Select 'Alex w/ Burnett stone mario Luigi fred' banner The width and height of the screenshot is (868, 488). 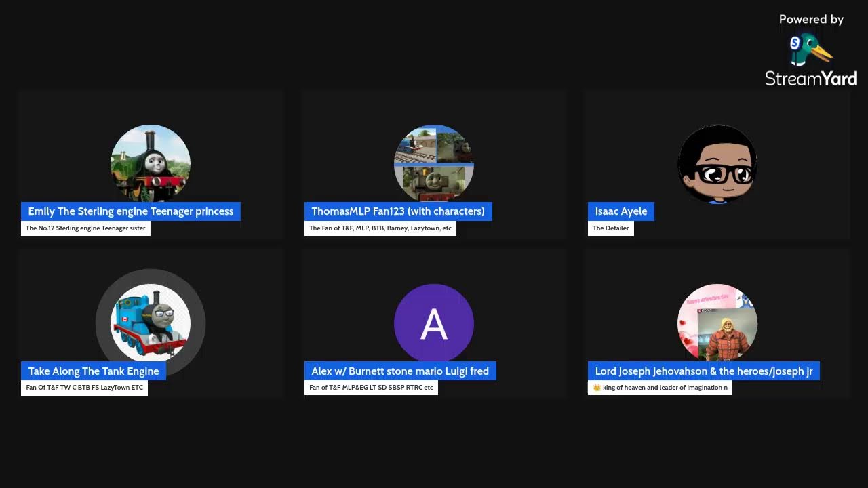point(400,371)
